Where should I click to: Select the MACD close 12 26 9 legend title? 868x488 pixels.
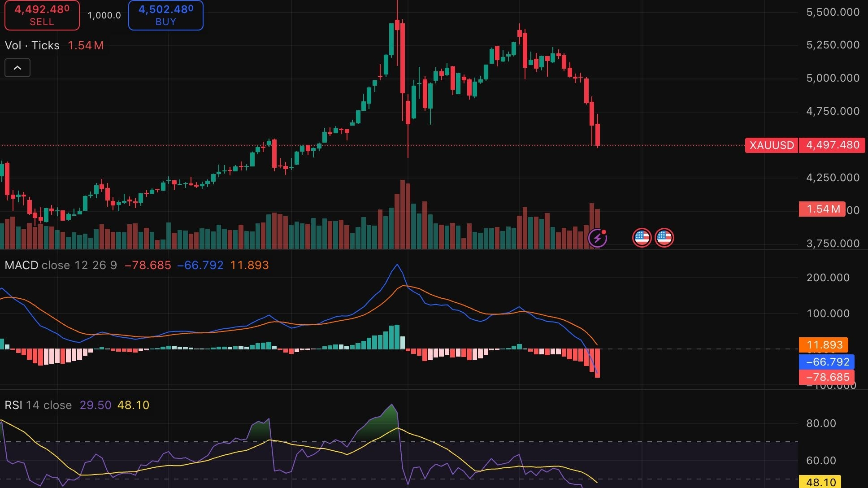click(x=61, y=265)
